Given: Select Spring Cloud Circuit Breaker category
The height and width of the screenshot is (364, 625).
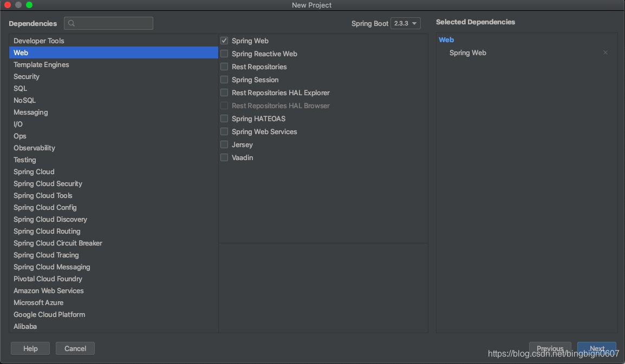Looking at the screenshot, I should click(114, 243).
